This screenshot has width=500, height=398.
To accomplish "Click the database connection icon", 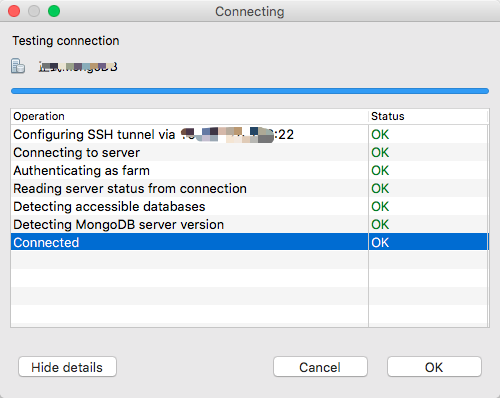I will tap(18, 66).
